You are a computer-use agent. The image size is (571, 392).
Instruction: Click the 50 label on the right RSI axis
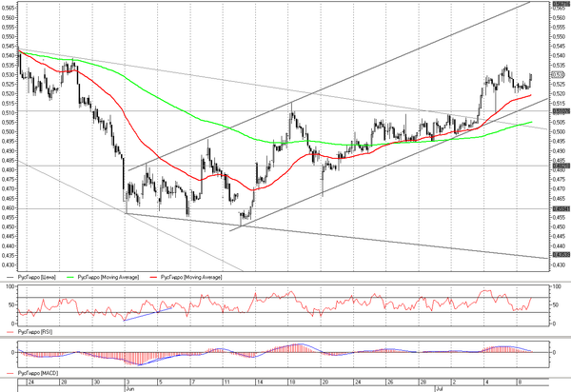pyautogui.click(x=556, y=305)
